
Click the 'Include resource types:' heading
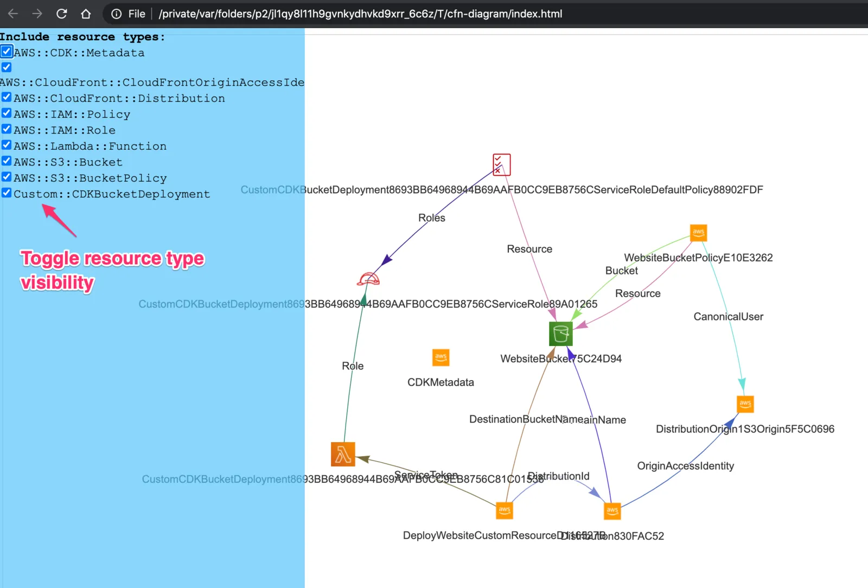click(x=82, y=37)
